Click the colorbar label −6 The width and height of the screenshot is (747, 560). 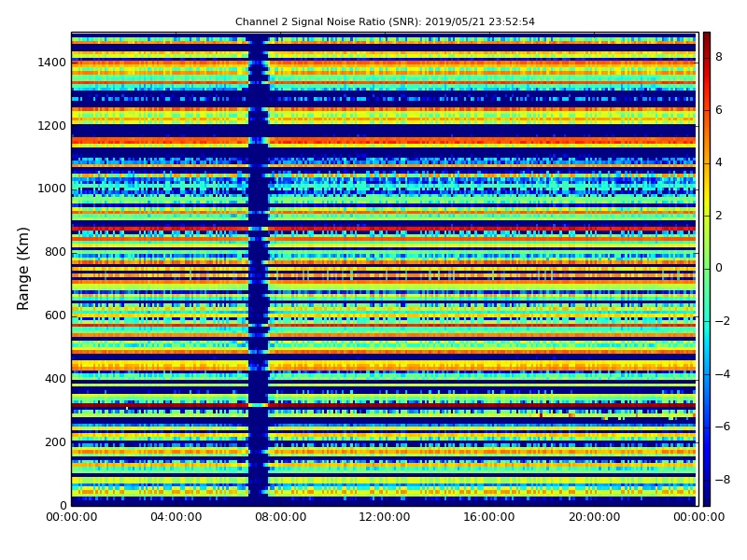coord(723,427)
